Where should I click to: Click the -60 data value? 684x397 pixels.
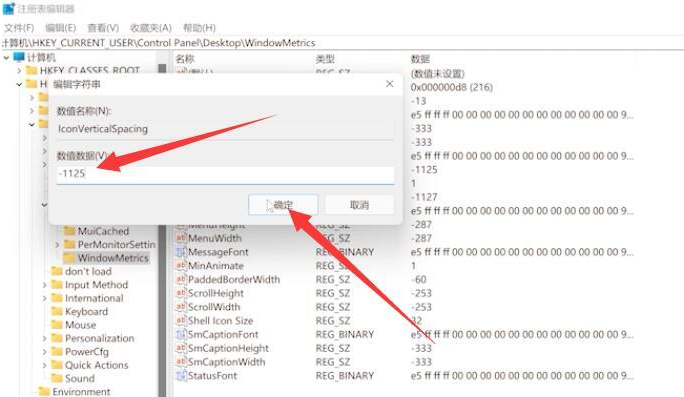[x=419, y=280]
